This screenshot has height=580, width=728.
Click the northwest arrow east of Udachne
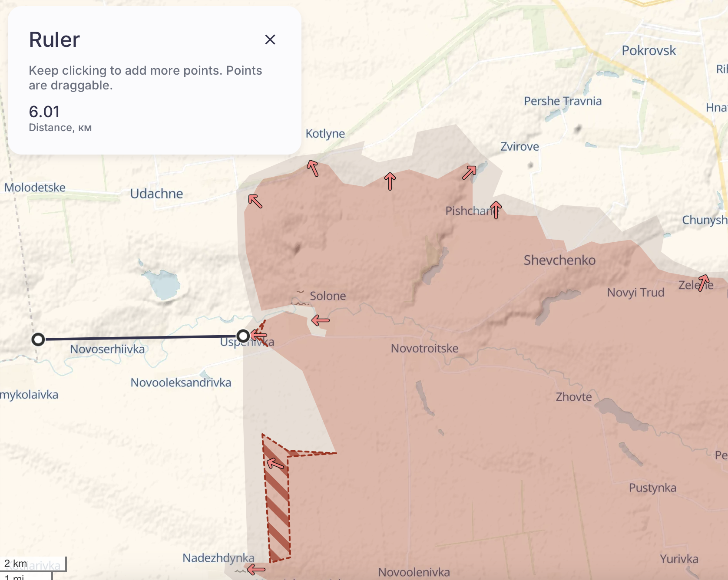[255, 201]
